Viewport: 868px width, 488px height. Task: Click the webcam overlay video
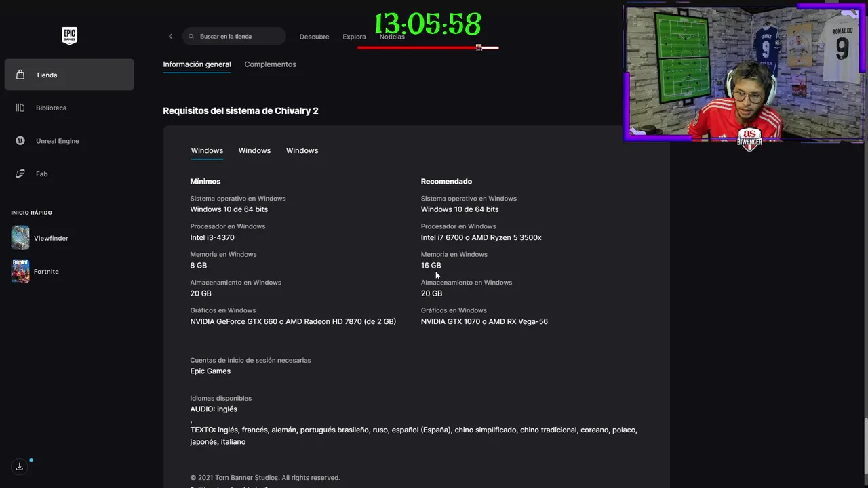coord(744,73)
